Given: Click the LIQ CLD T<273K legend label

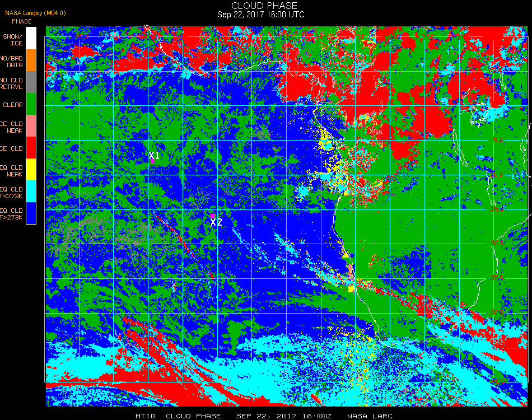Looking at the screenshot, I should [12, 193].
